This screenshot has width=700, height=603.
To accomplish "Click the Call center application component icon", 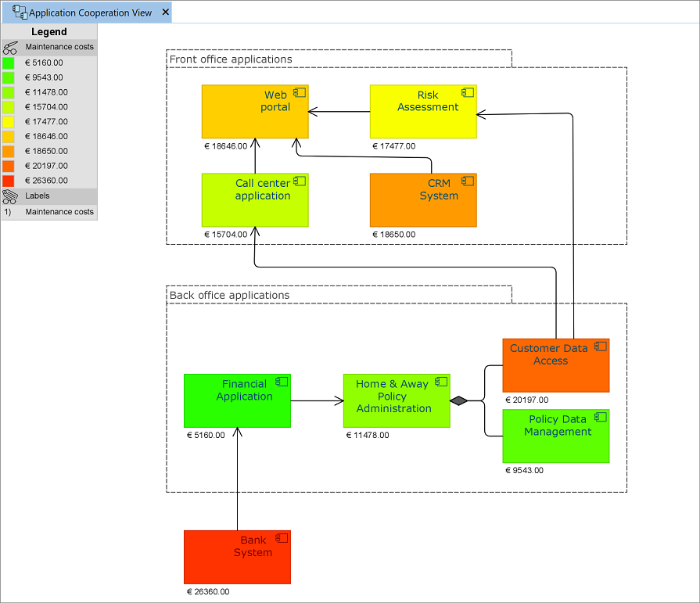I will (x=299, y=181).
